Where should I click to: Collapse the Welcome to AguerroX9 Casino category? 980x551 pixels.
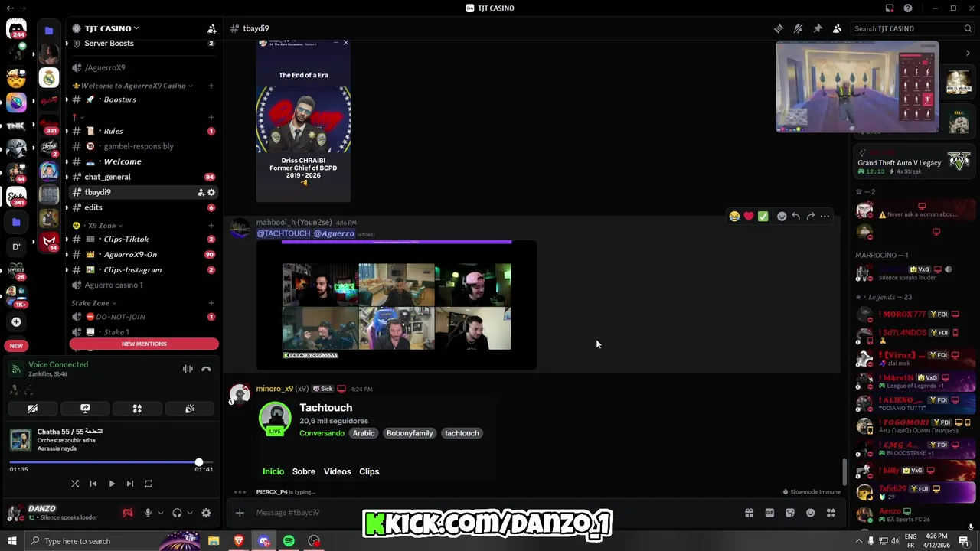(132, 86)
